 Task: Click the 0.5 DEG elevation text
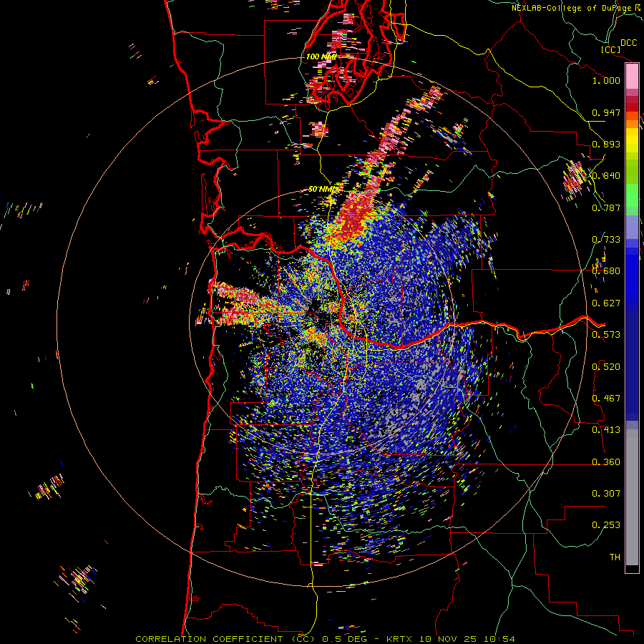346,639
